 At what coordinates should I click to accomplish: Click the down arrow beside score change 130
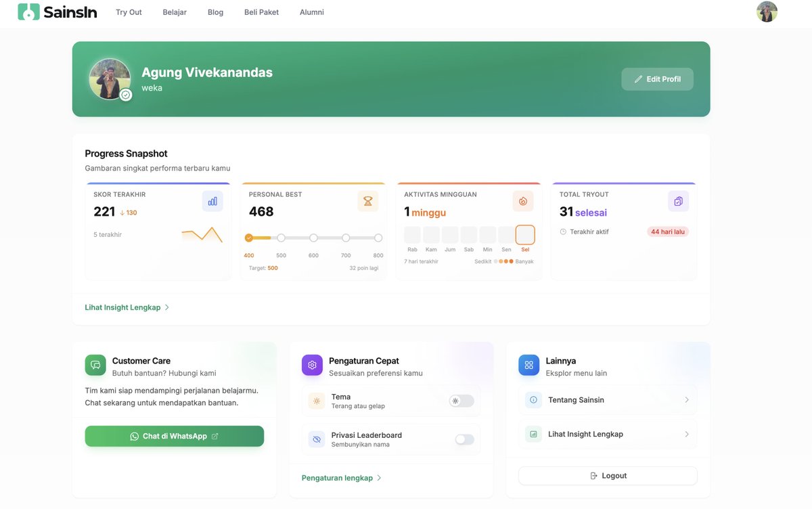(x=122, y=213)
